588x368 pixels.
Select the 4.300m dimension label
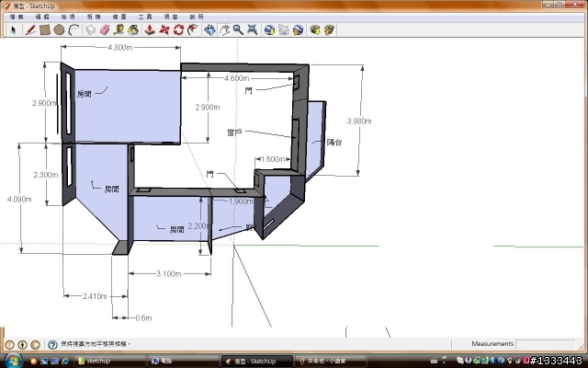click(x=120, y=48)
